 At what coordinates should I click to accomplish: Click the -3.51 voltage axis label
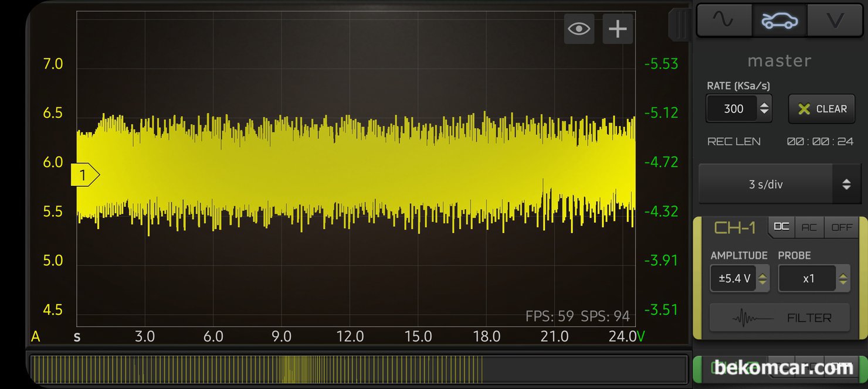pos(661,310)
